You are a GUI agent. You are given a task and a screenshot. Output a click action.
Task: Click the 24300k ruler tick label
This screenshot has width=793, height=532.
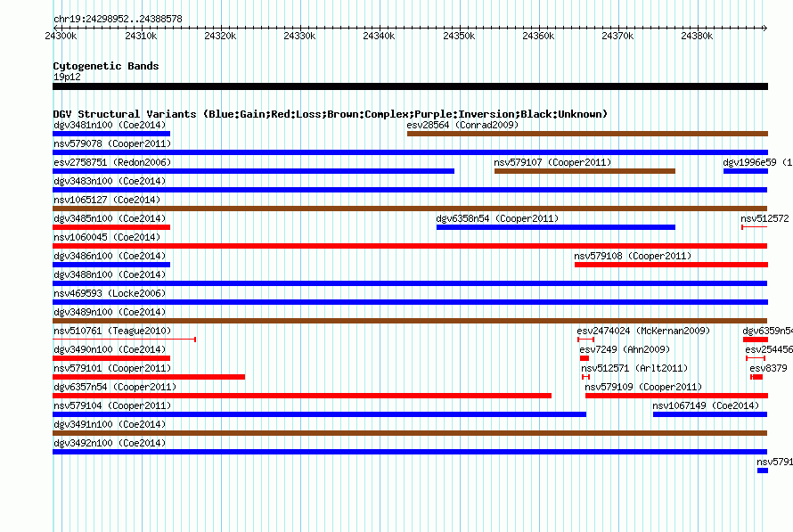pyautogui.click(x=61, y=36)
